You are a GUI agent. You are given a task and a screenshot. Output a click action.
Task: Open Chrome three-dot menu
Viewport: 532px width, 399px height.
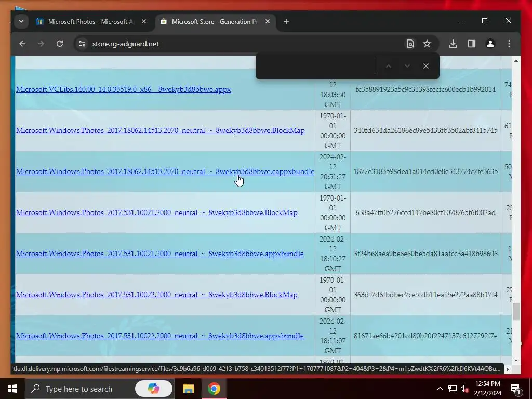(x=509, y=44)
